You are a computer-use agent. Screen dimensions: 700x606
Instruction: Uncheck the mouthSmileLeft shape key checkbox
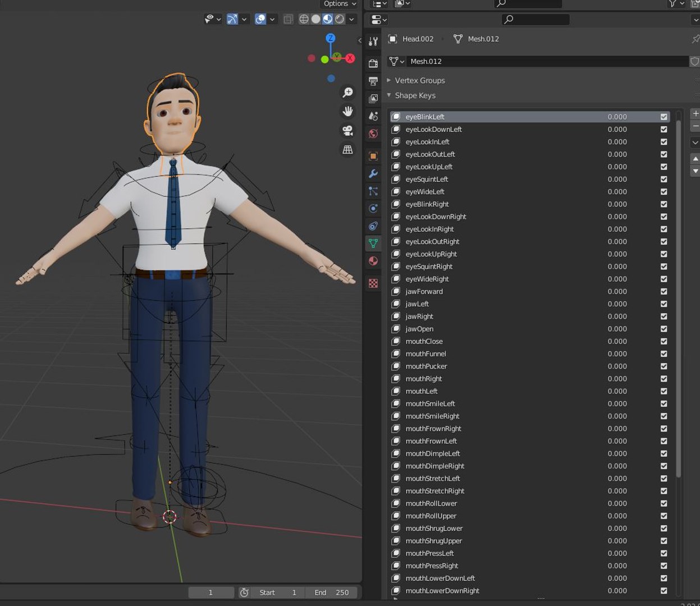point(664,403)
